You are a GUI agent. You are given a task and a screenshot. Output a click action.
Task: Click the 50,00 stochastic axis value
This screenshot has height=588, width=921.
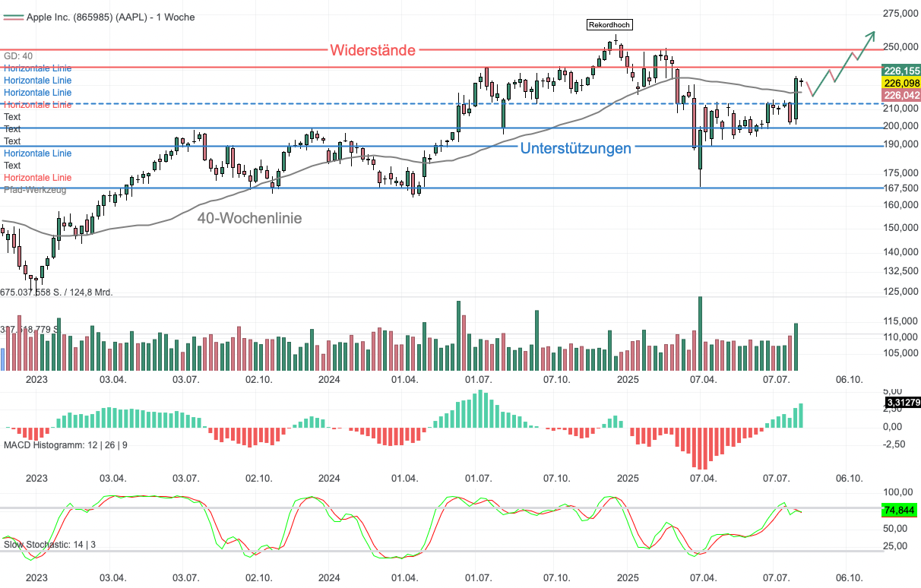point(894,528)
